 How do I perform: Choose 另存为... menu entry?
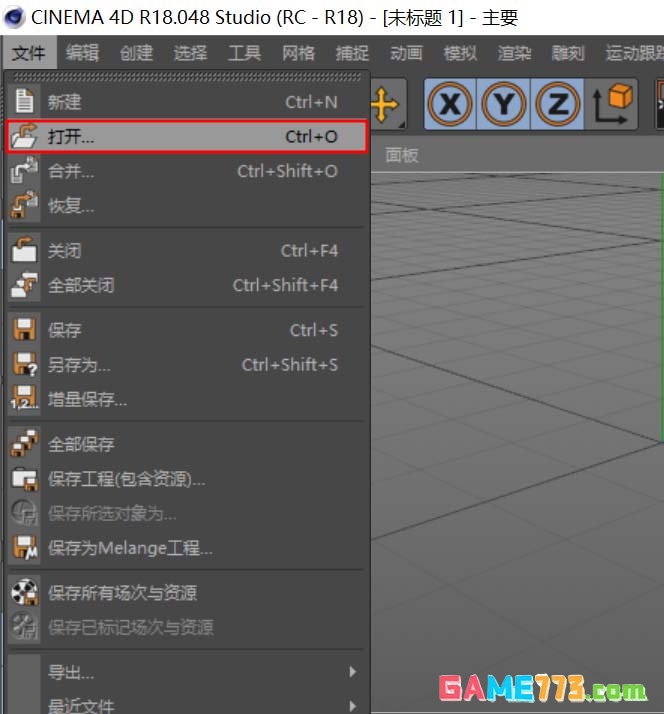tap(186, 364)
